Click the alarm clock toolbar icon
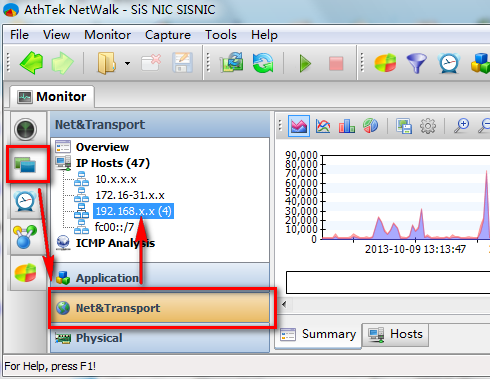Viewport: 490px width, 379px height. (449, 63)
